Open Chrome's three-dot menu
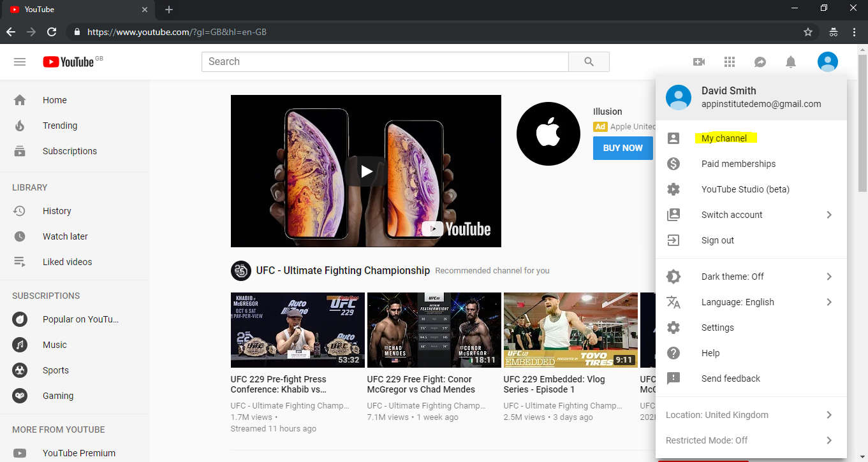This screenshot has height=462, width=868. tap(854, 32)
